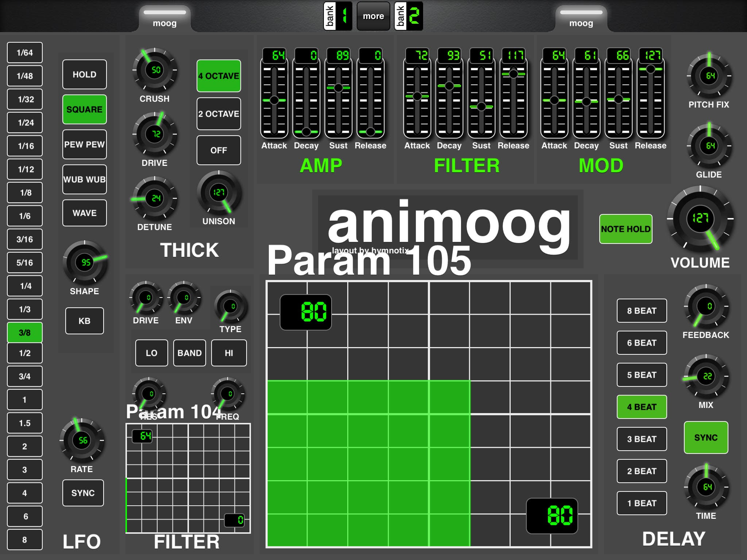Screen dimensions: 747x560
Task: Click the PITCH FIX knob
Action: pyautogui.click(x=709, y=75)
